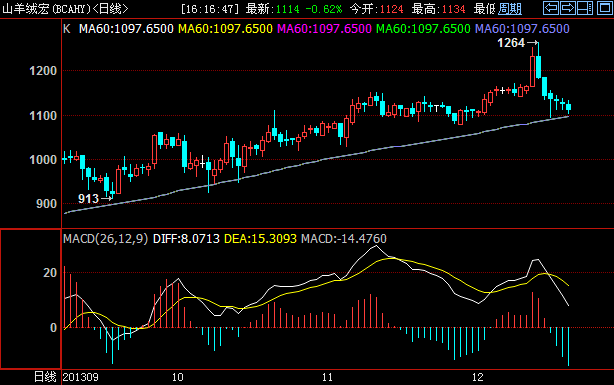The height and width of the screenshot is (385, 614).
Task: Click the [16:16:47] timestamp
Action: point(210,9)
